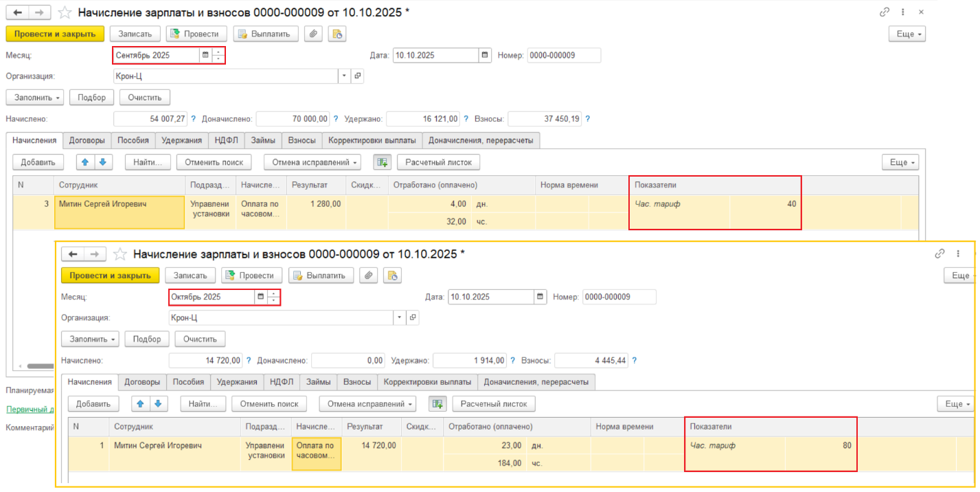Click the move-row-up arrow in the September table toolbar
The image size is (980, 492).
[x=87, y=162]
